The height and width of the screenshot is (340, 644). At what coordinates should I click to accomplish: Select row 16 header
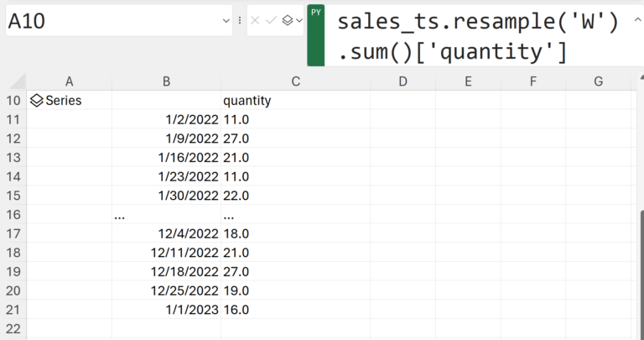click(13, 215)
